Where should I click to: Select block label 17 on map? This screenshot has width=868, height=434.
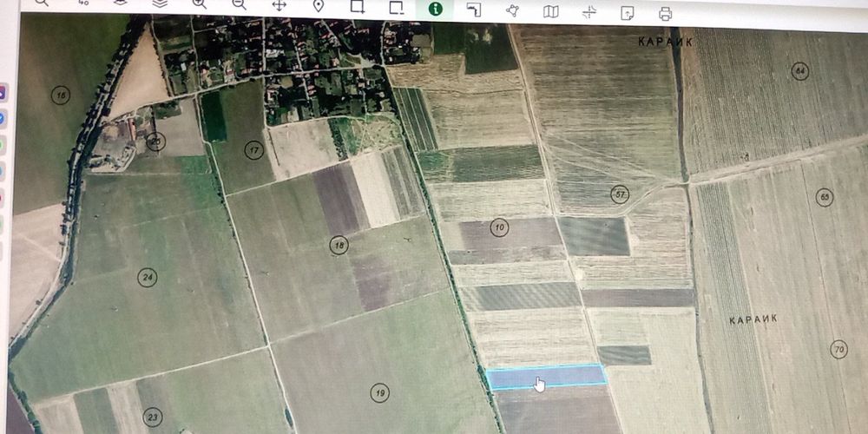254,150
